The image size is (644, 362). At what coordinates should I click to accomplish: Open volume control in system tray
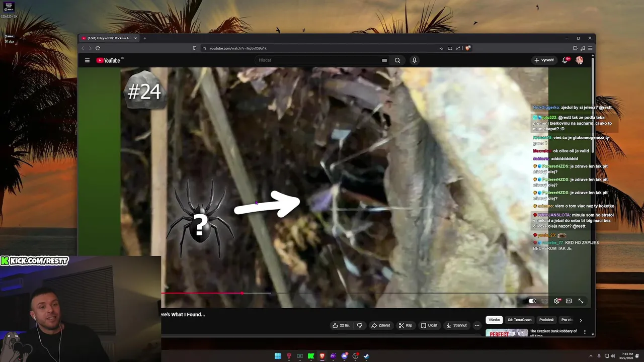pyautogui.click(x=613, y=356)
